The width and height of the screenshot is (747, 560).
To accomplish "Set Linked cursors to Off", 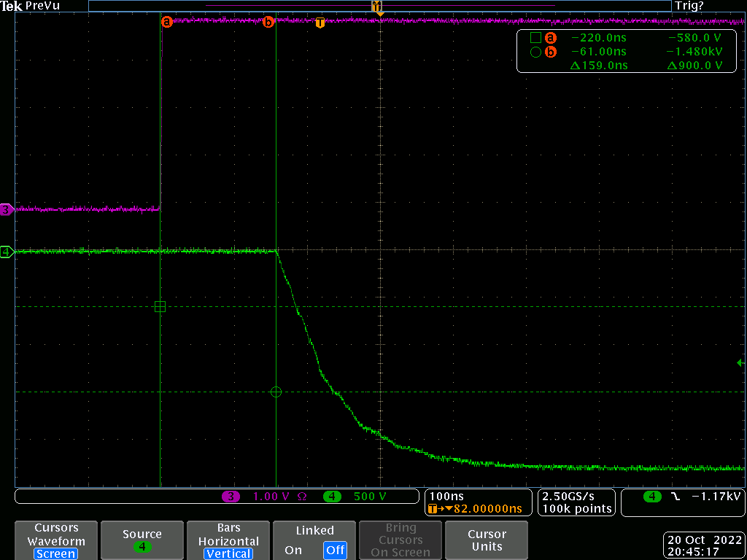I will coord(336,551).
